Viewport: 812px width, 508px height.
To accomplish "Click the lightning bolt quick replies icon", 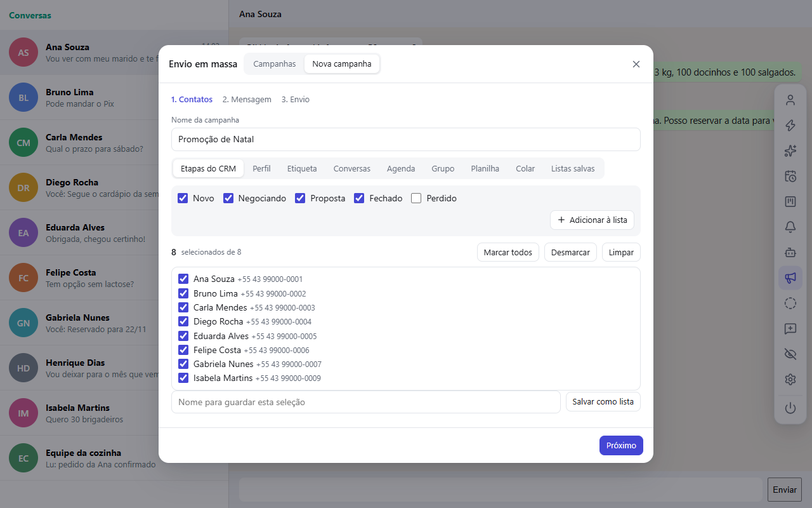I will 790,125.
